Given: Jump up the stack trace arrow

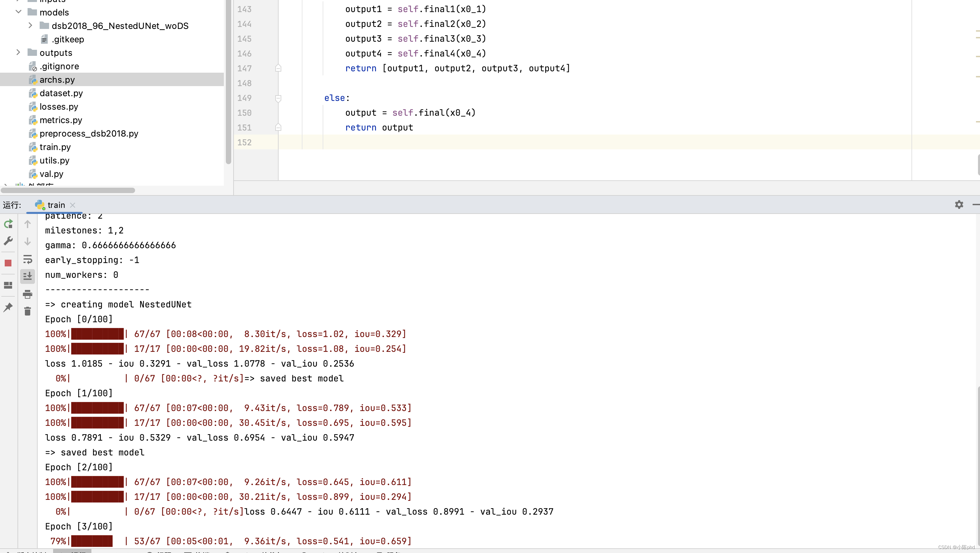Looking at the screenshot, I should (x=28, y=224).
